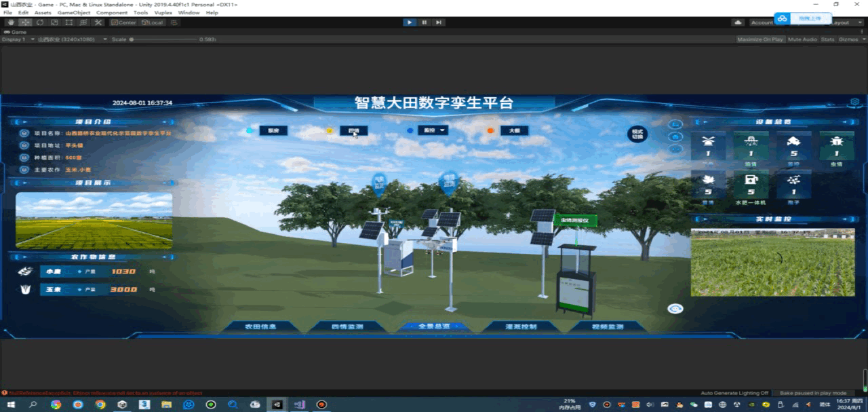This screenshot has width=868, height=412.
Task: Select the Scale tool in Unity toolbar
Action: (54, 22)
